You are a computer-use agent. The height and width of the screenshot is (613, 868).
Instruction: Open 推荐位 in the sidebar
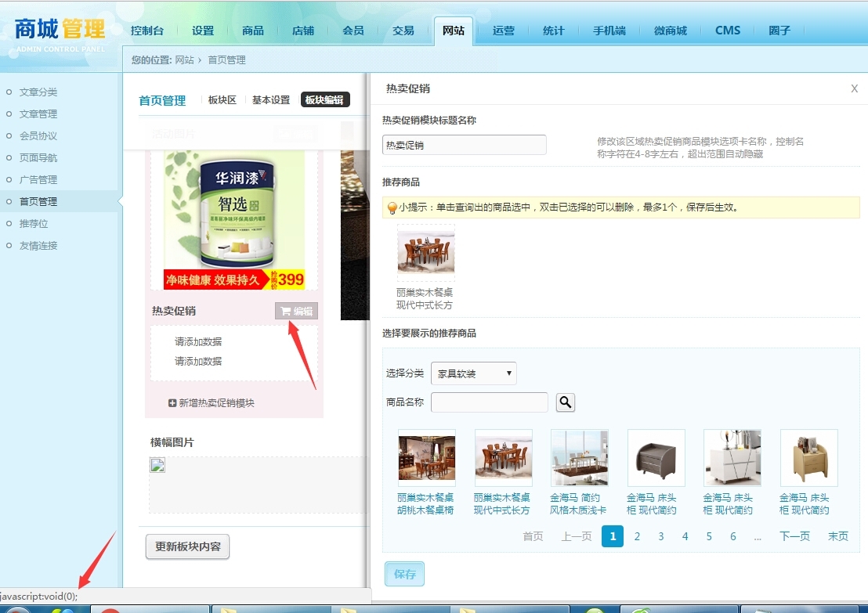coord(34,223)
